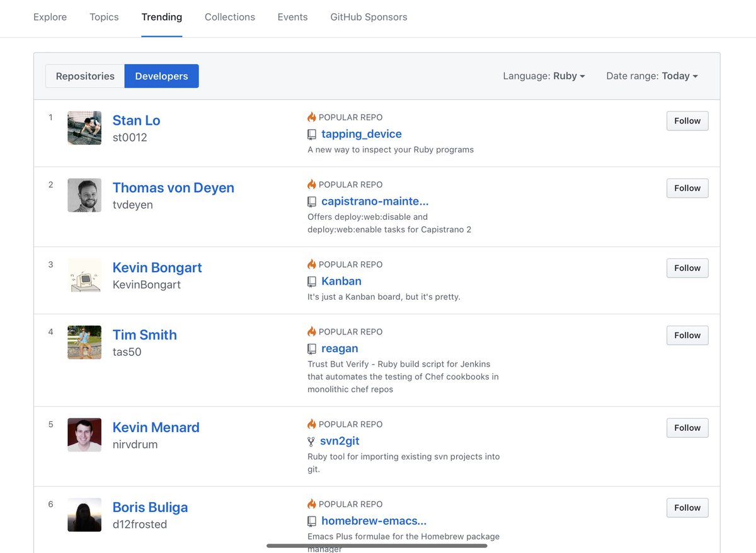Click the repo icon beside homebrew-emacs...
Image resolution: width=756 pixels, height=553 pixels.
[311, 522]
